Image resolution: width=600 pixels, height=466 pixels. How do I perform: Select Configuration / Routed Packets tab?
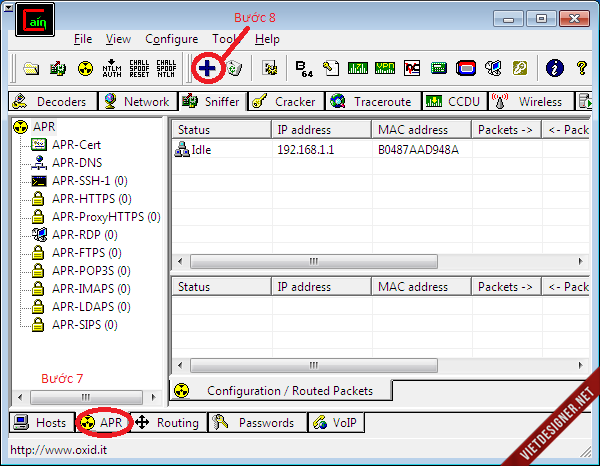click(280, 391)
